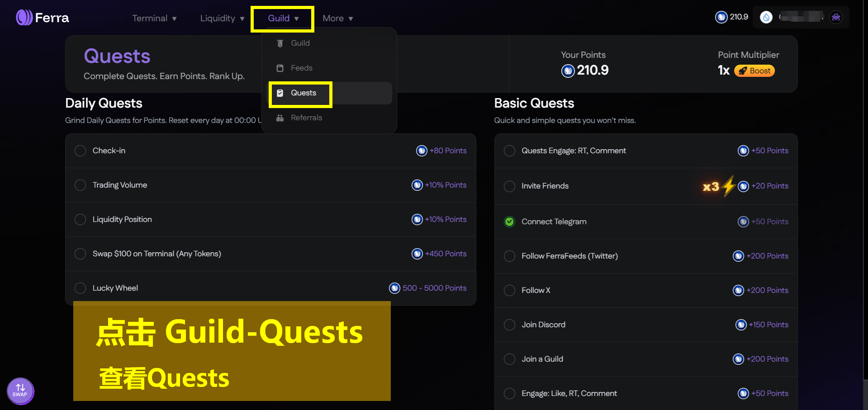Viewport: 868px width, 410px height.
Task: Open the Trading Volume daily quest
Action: (x=270, y=185)
